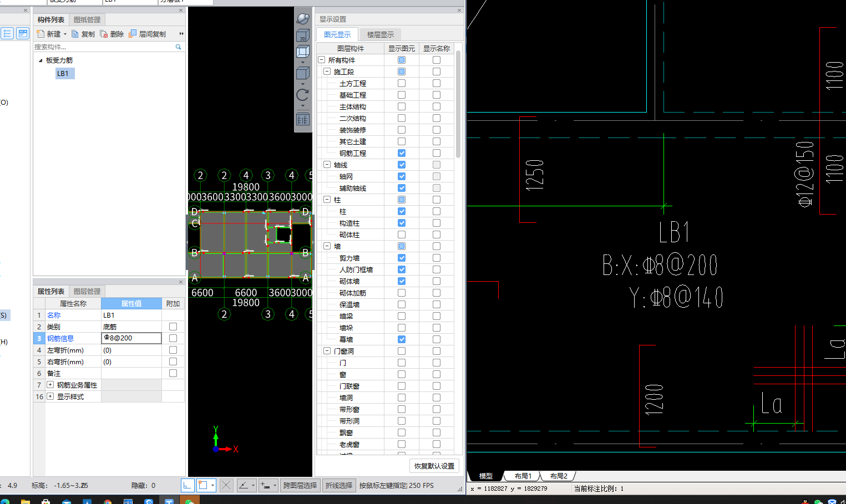Screen dimensions: 846x504
Task: Expand the 钢筋业务属性 property group
Action: click(x=50, y=385)
